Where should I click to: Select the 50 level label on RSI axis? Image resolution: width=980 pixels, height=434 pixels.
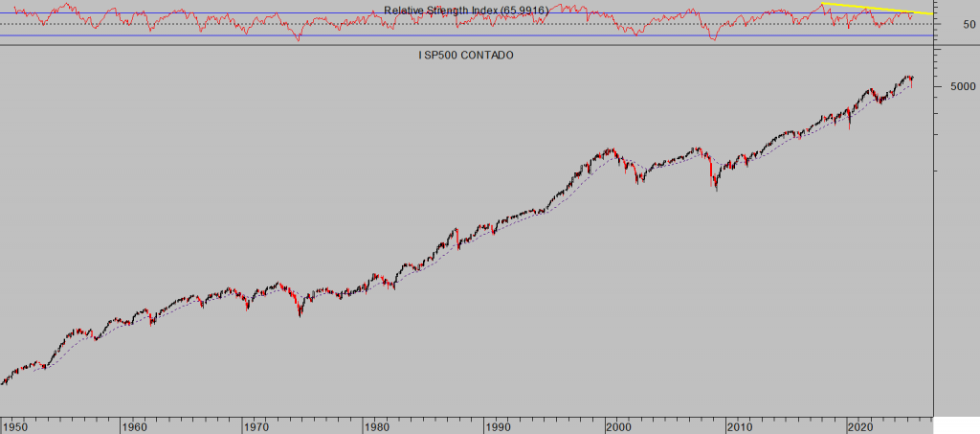click(x=969, y=25)
